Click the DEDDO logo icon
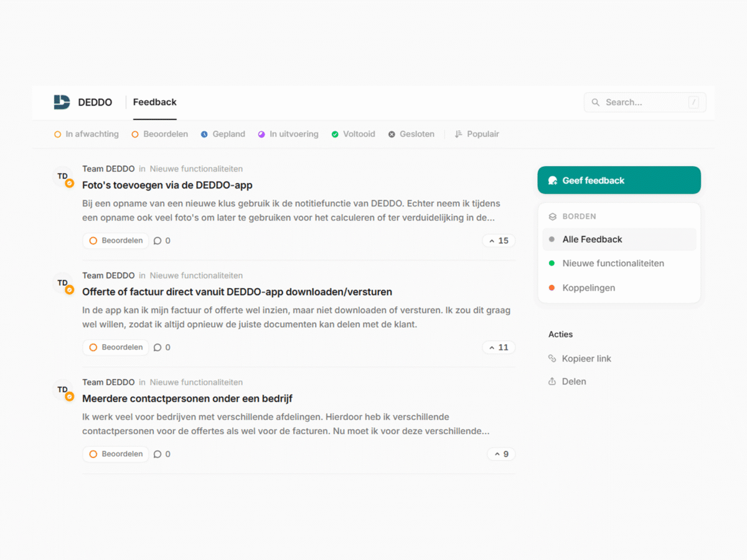Viewport: 747px width, 560px height. [62, 102]
